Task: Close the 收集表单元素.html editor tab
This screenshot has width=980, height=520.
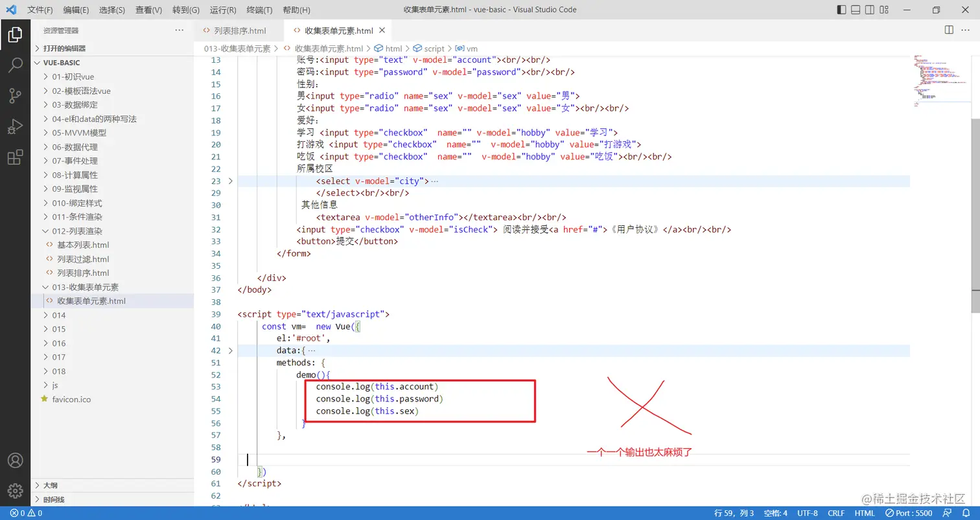Action: coord(382,30)
